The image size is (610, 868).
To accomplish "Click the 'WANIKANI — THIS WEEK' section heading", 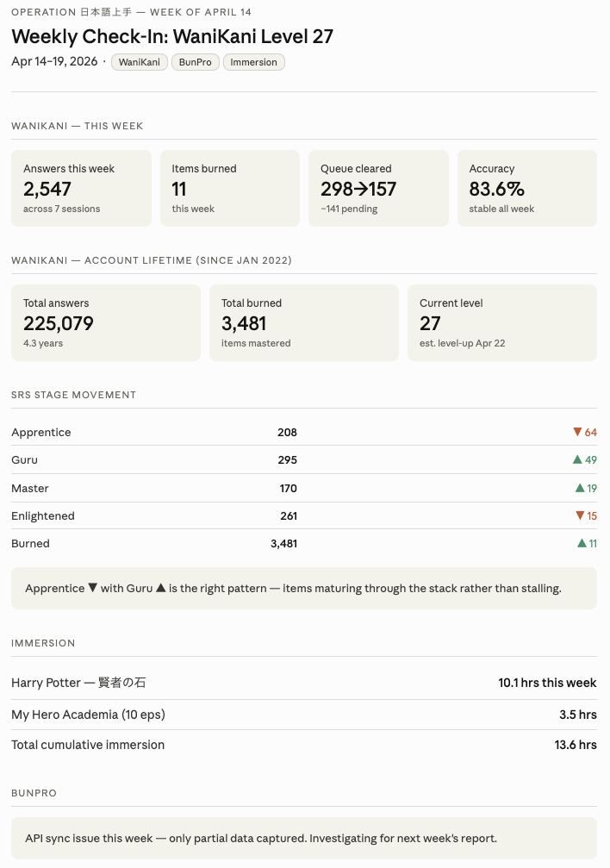I will (x=77, y=126).
